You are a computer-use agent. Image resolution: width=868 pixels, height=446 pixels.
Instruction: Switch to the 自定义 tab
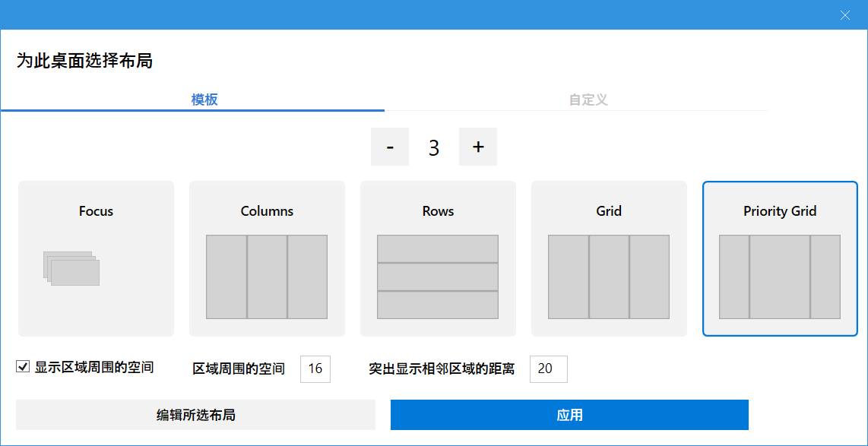(588, 100)
